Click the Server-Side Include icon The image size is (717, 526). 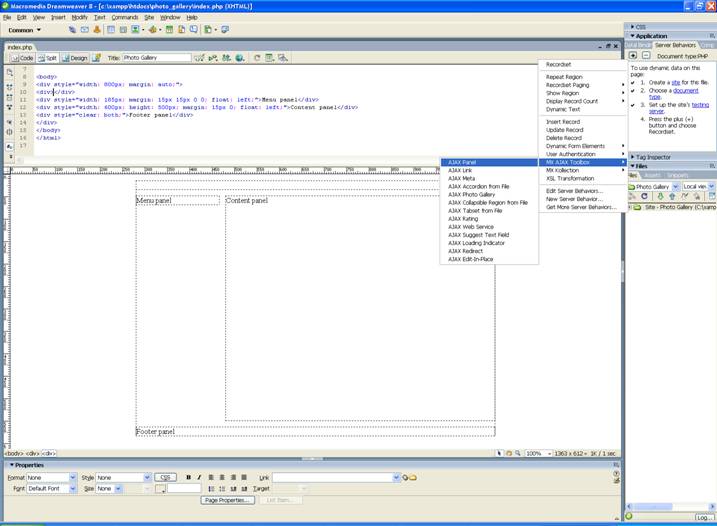pyautogui.click(x=182, y=30)
